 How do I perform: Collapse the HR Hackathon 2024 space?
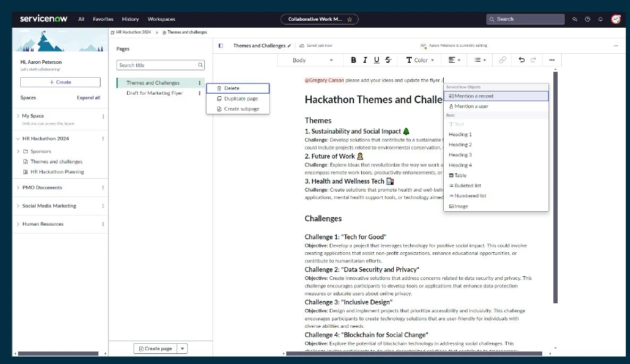pyautogui.click(x=18, y=138)
